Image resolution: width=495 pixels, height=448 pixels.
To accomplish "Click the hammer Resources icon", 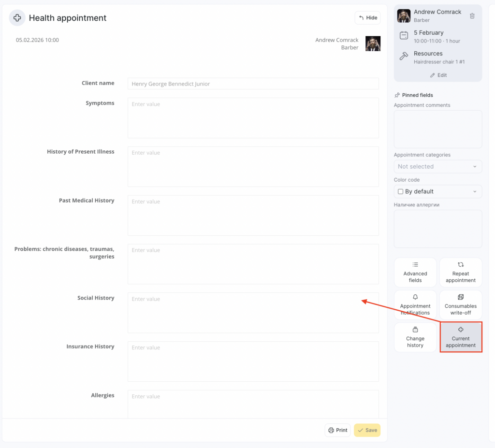I will click(x=404, y=57).
